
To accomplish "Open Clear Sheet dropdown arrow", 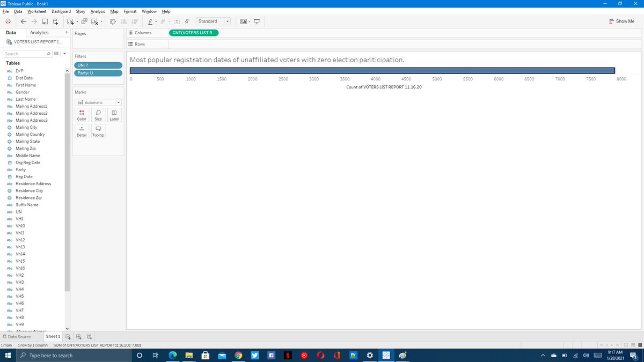I will (x=101, y=22).
